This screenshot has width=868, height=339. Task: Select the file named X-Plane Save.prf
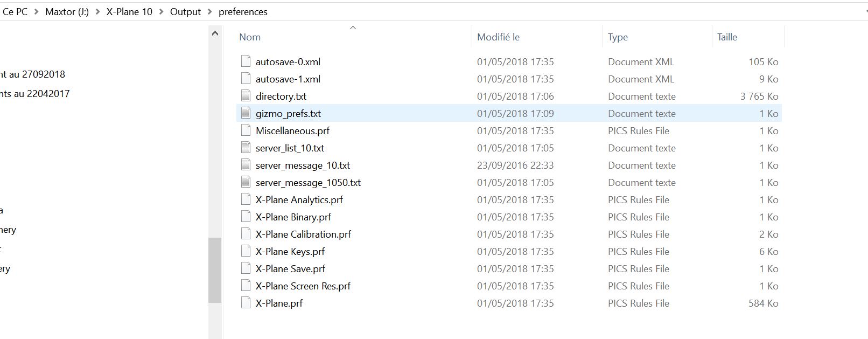click(x=290, y=269)
